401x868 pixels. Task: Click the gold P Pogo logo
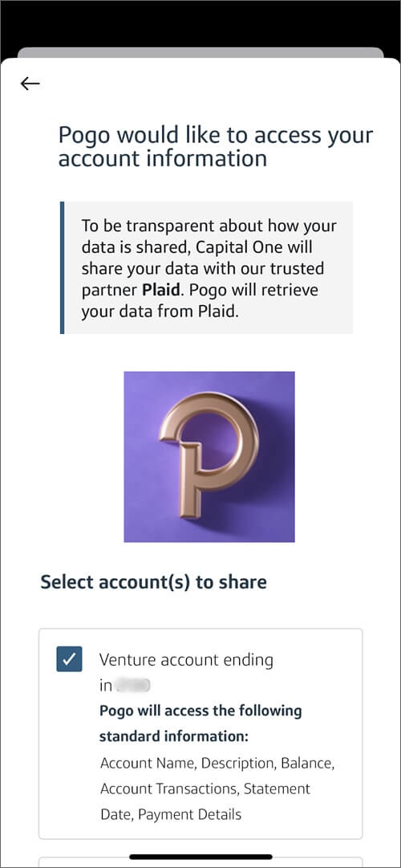[209, 454]
